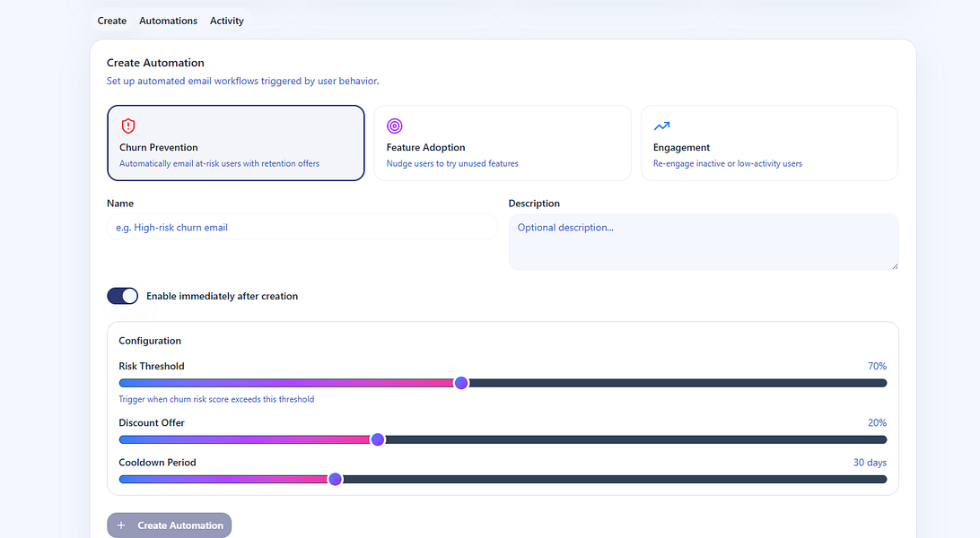Click the Description field resize grip
Image resolution: width=980 pixels, height=538 pixels.
point(895,266)
